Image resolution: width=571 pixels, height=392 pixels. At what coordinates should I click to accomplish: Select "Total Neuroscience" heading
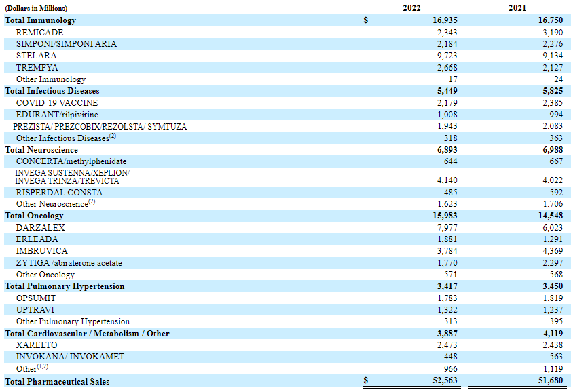tap(41, 150)
